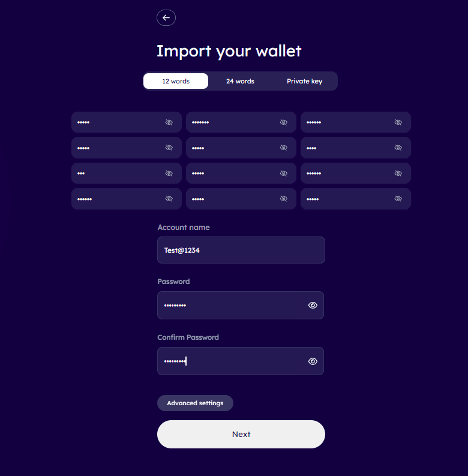Screen dimensions: 468x476
Task: Select the 12 words tab
Action: coord(176,81)
